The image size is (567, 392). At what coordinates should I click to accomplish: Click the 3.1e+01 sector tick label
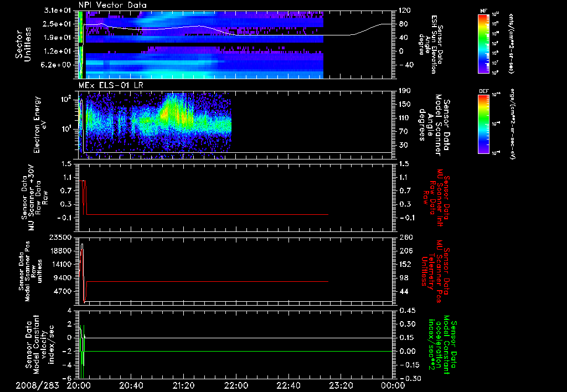pos(58,11)
